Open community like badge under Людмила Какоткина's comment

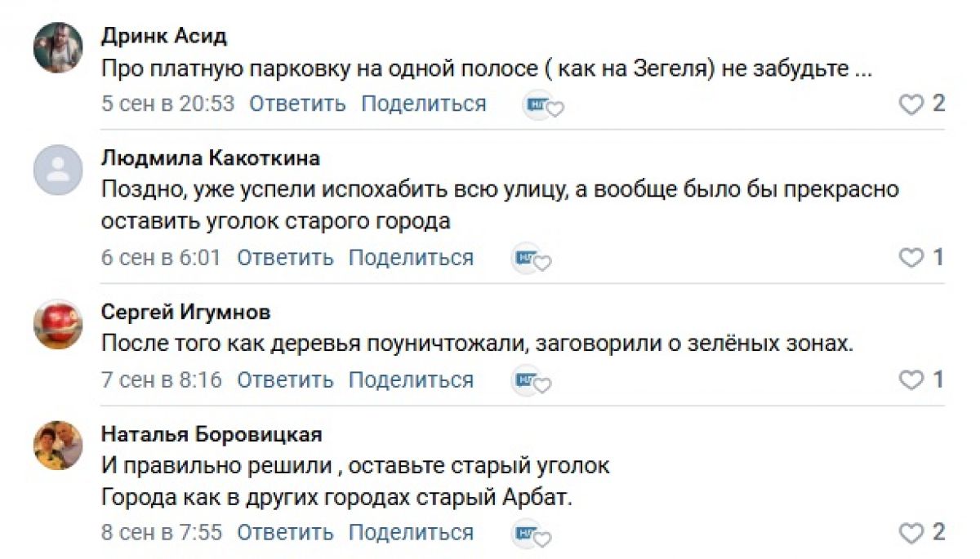(x=532, y=260)
